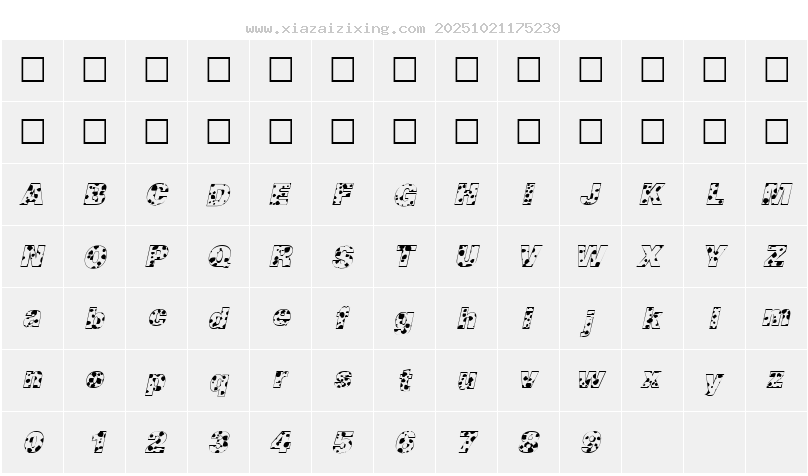Select the lowercase y glyph

[x=714, y=380]
